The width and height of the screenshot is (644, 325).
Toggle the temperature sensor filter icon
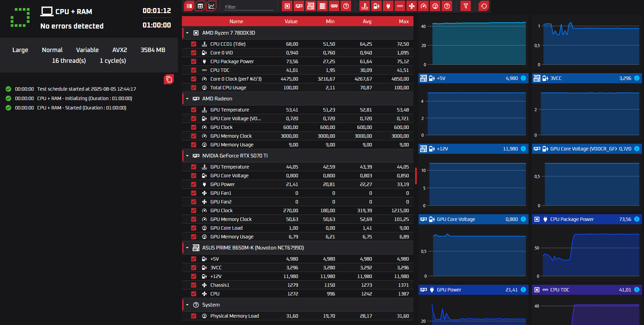coord(365,6)
